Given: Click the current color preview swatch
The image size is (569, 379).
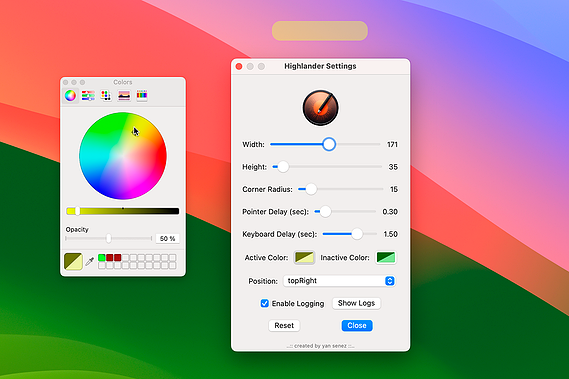Looking at the screenshot, I should pyautogui.click(x=73, y=261).
